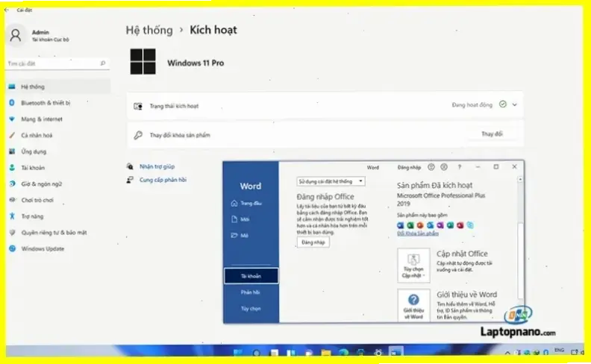Screen dimensions: 591x364
Task: Open the Sử dụng cài đặt hệ thống dropdown
Action: point(331,181)
